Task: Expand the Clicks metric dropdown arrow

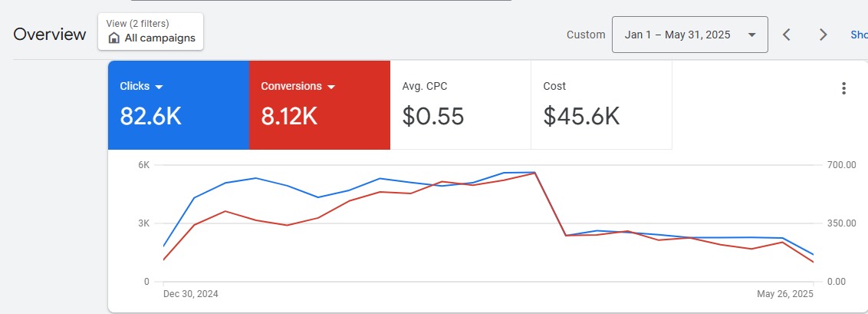Action: (159, 87)
